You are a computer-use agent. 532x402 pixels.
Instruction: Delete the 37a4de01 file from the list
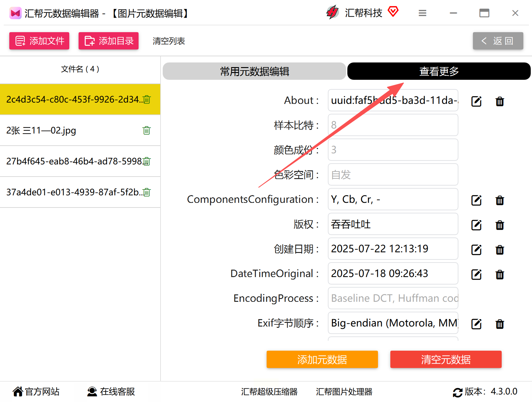(x=147, y=192)
